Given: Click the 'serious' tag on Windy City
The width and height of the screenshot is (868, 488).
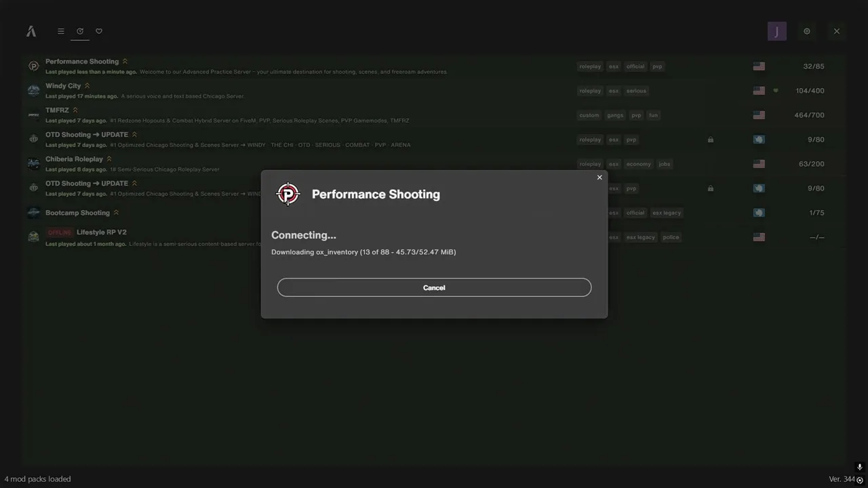Looking at the screenshot, I should pyautogui.click(x=636, y=91).
